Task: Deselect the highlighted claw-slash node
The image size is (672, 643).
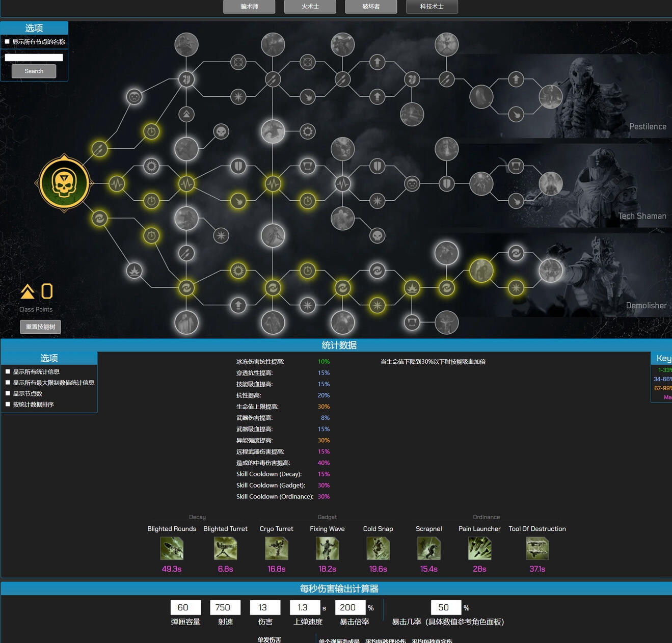Action: 238,201
